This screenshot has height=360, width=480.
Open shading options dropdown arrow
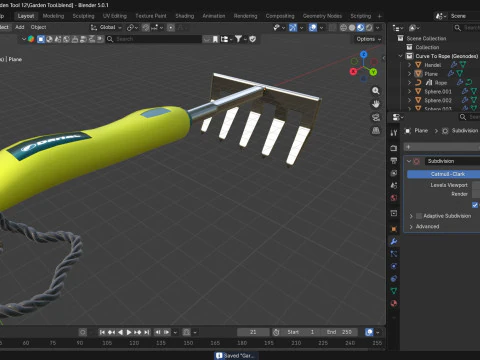378,28
